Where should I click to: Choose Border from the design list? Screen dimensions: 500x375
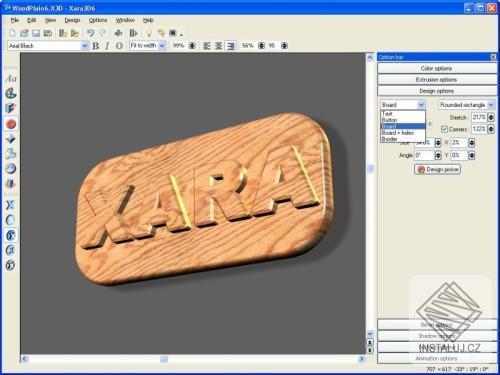coord(403,139)
